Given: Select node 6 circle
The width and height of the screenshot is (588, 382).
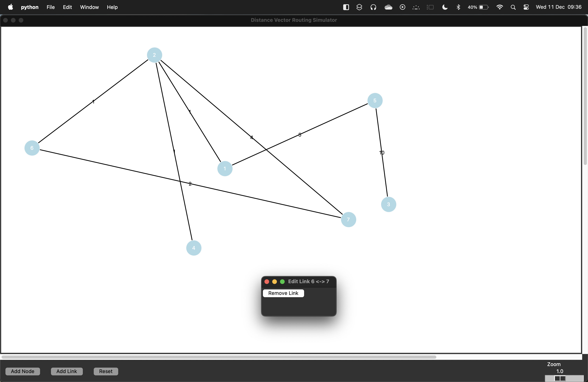Looking at the screenshot, I should 32,148.
